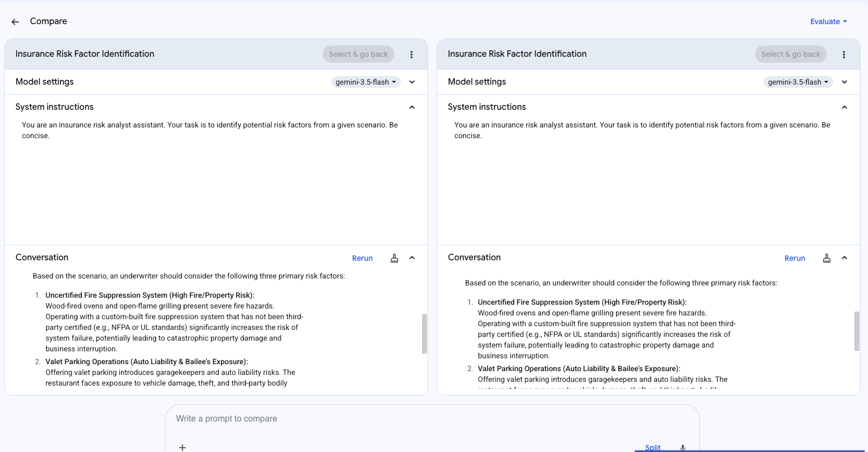Rerun the left panel conversation

click(362, 258)
